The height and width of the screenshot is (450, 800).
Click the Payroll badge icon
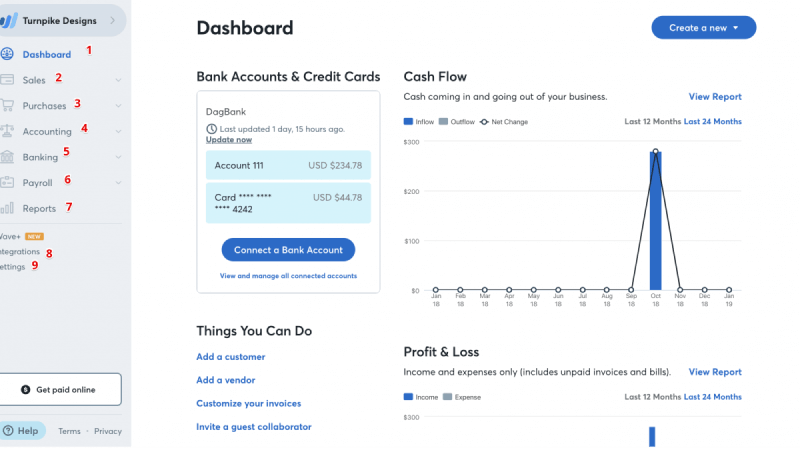coord(7,182)
